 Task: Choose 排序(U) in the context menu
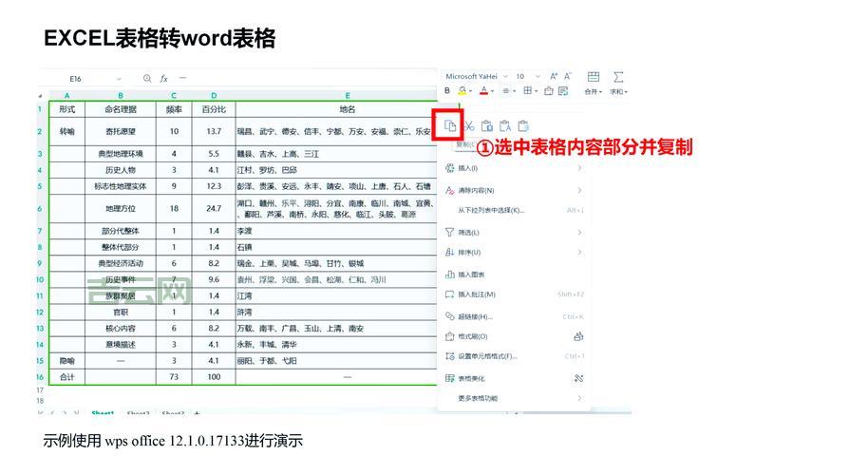click(x=514, y=253)
